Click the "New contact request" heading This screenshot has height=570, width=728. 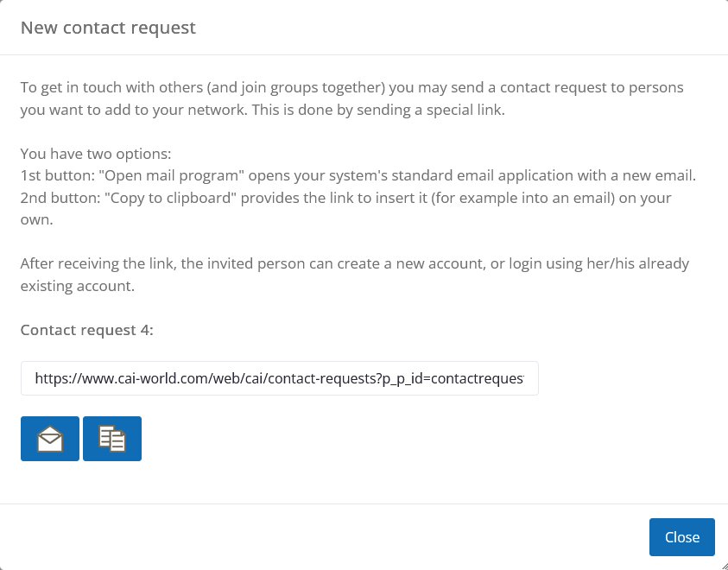(x=108, y=28)
